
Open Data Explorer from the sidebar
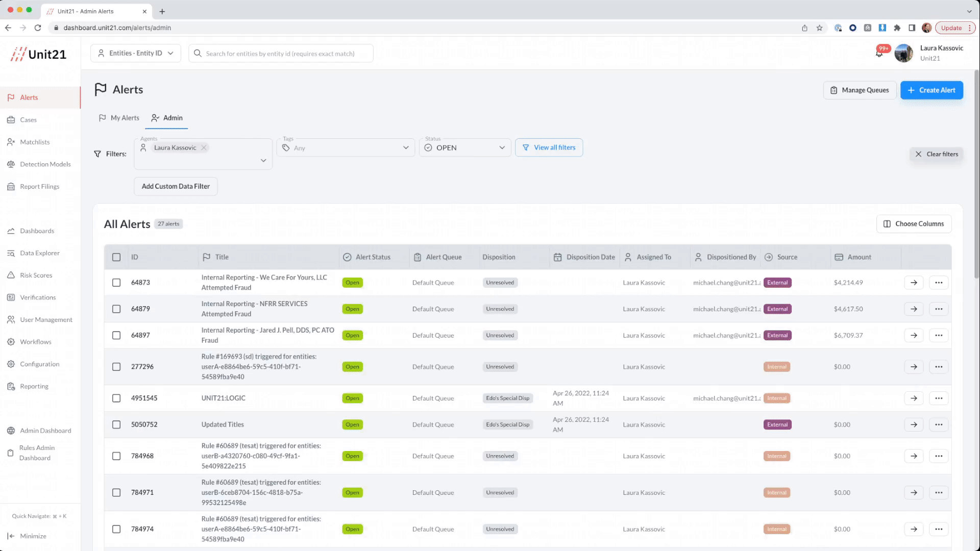40,253
